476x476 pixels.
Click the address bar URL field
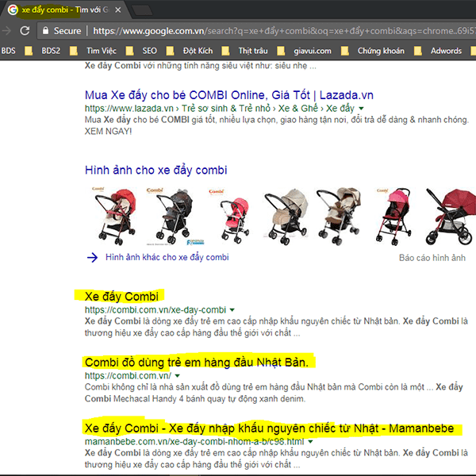pos(278,30)
